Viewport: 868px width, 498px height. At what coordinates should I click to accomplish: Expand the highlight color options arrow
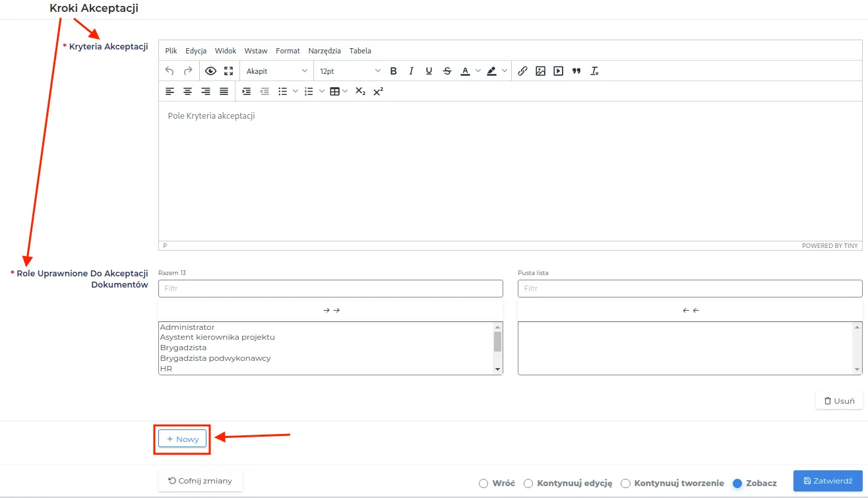[x=505, y=71]
